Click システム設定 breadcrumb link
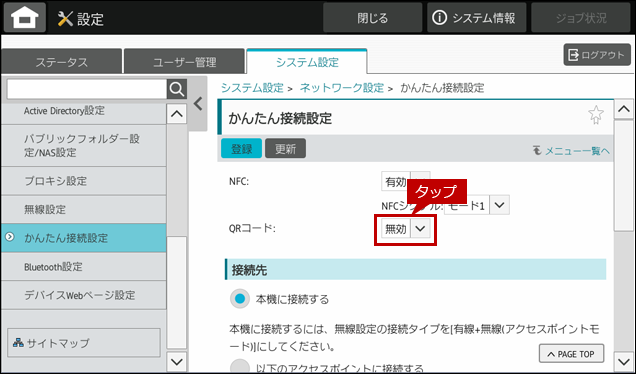 (x=252, y=88)
